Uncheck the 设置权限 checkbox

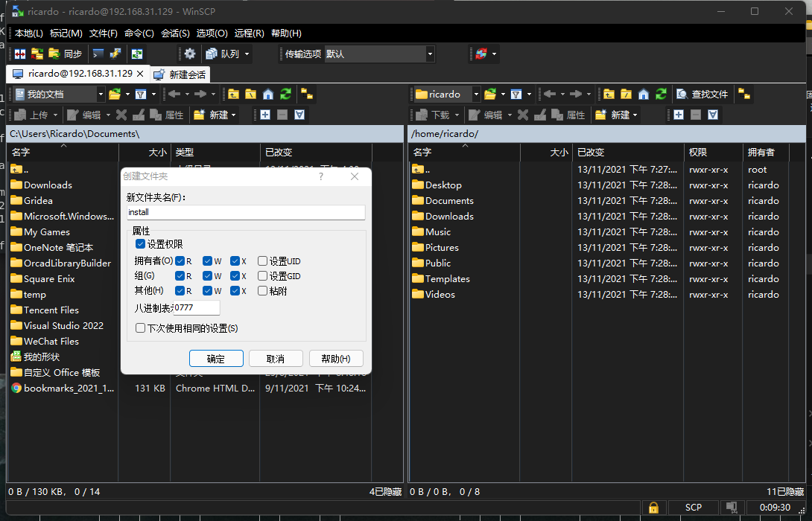point(140,243)
